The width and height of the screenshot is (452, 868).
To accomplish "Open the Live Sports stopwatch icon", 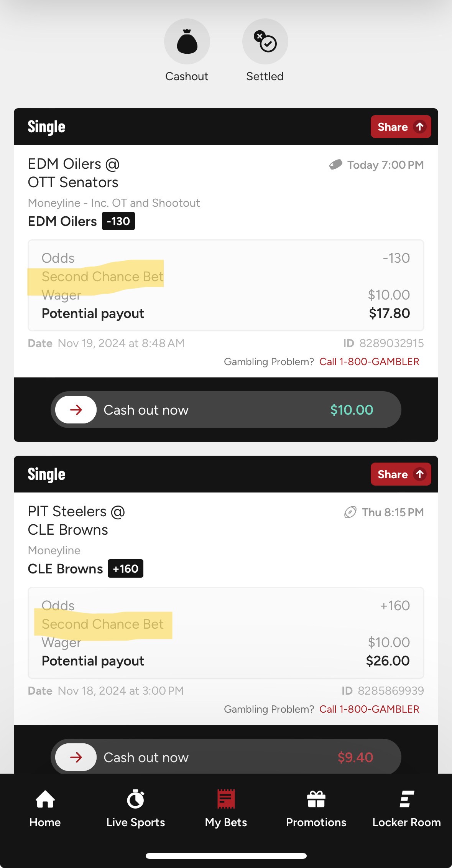I will [135, 800].
